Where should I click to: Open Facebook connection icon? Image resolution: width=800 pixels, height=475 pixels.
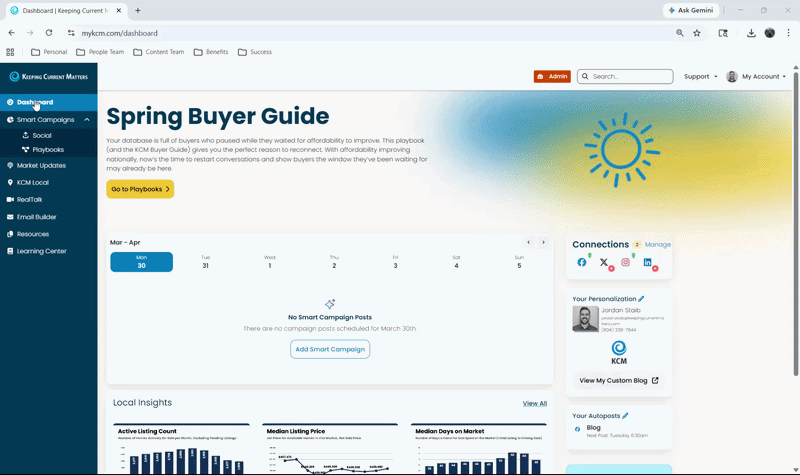[x=582, y=262]
